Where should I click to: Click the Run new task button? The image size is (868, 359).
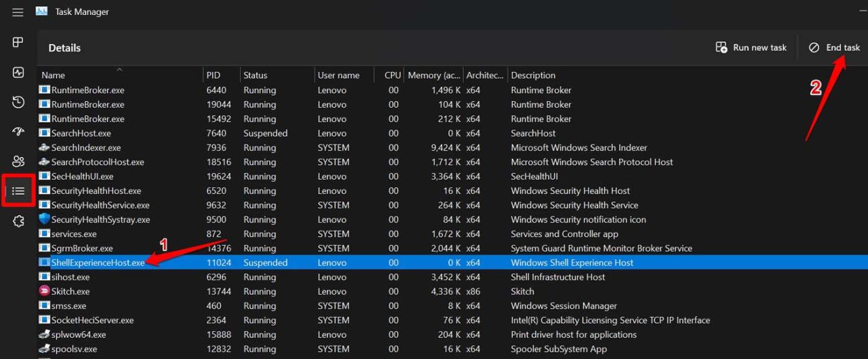[x=751, y=48]
